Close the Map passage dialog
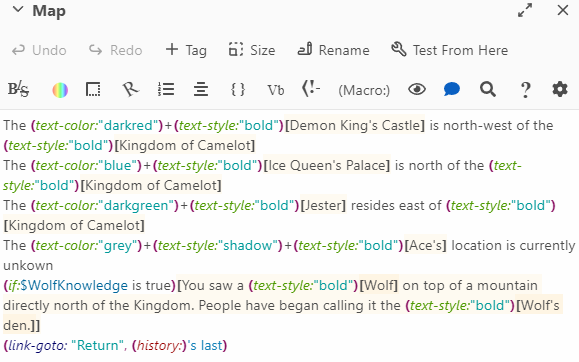Screen dimensions: 579x362 [x=562, y=10]
